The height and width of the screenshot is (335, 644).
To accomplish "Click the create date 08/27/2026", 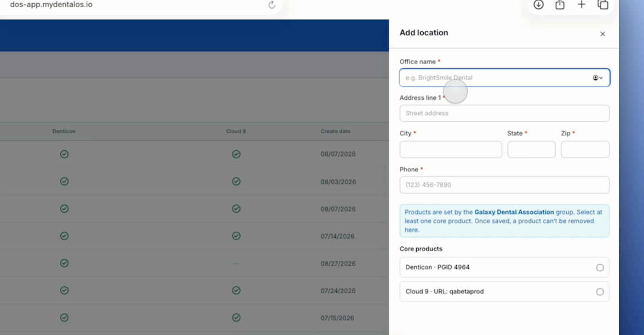I will [x=338, y=264].
